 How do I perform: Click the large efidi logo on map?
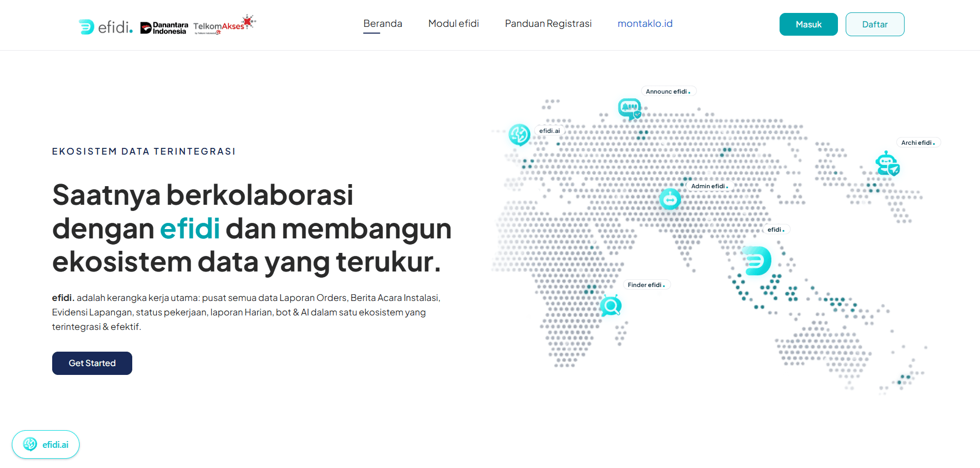[757, 261]
